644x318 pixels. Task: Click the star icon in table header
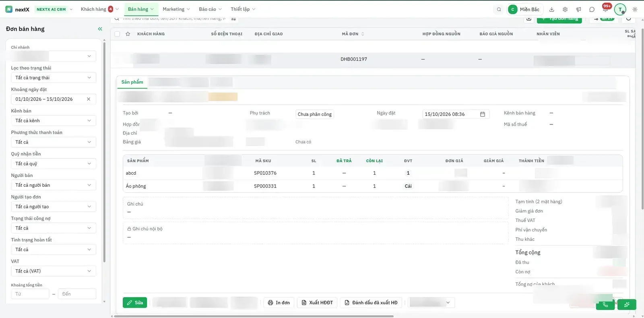[x=128, y=34]
